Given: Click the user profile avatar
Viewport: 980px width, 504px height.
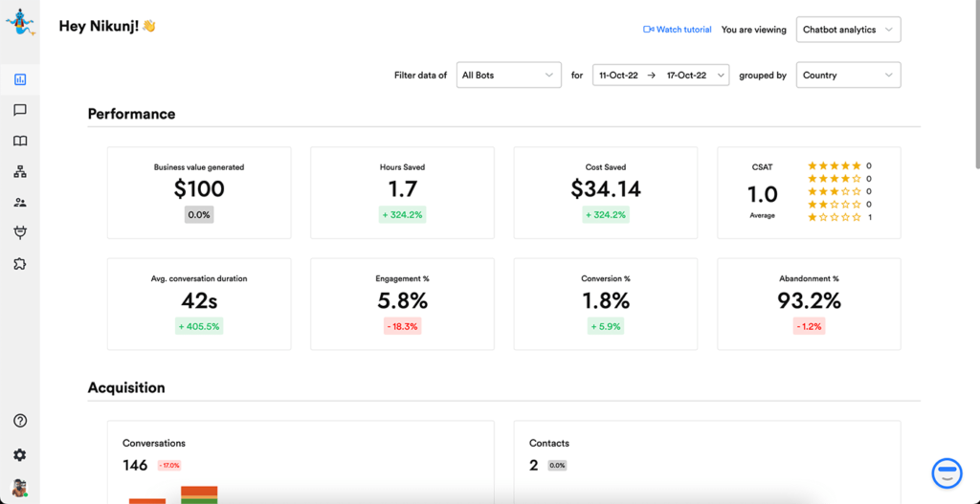Looking at the screenshot, I should point(20,488).
